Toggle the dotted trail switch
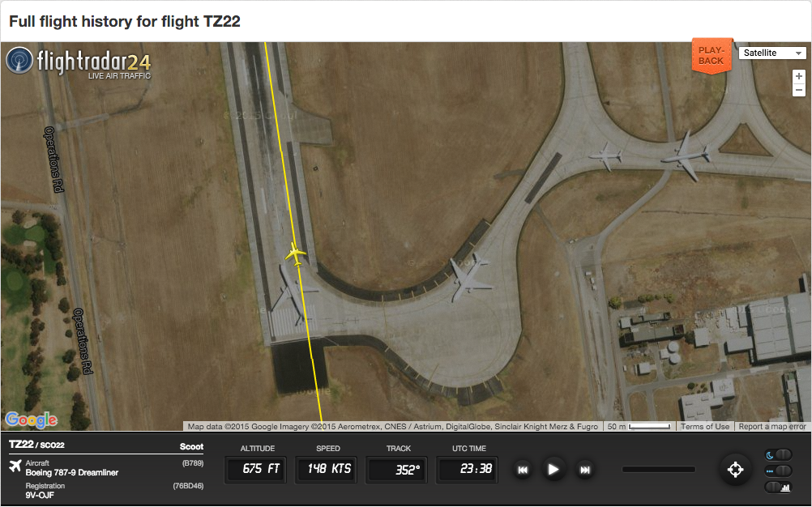Viewport: 812px width, 507px height. pos(778,471)
